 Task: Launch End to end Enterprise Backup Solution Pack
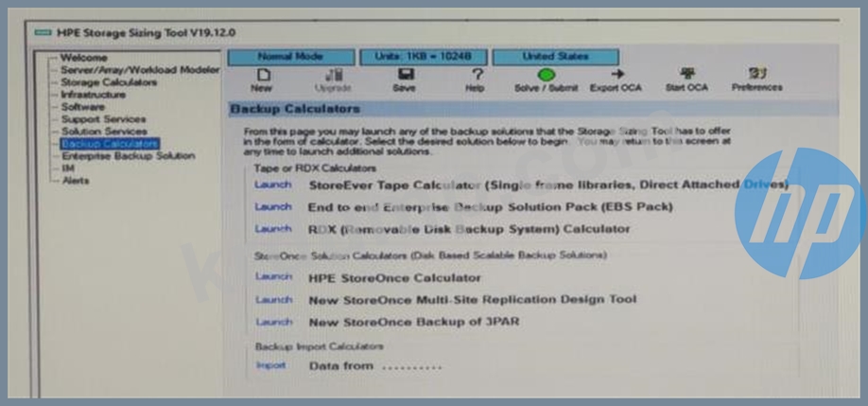pos(273,206)
